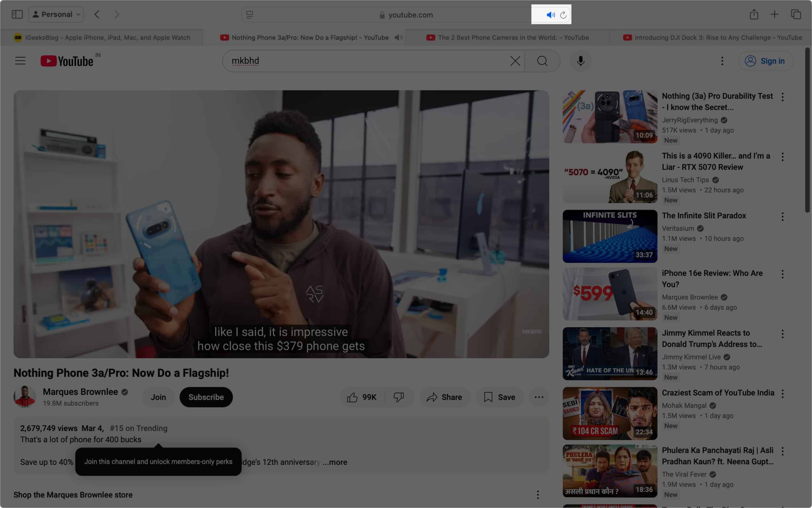Open Nothing (3a) Pro Durability Test thumbnail
This screenshot has height=508, width=812.
point(610,116)
